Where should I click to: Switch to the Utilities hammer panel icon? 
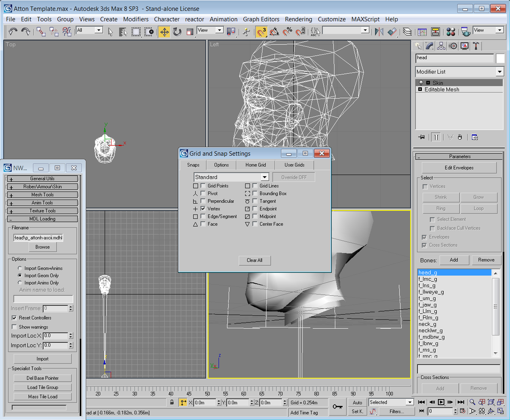[476, 46]
